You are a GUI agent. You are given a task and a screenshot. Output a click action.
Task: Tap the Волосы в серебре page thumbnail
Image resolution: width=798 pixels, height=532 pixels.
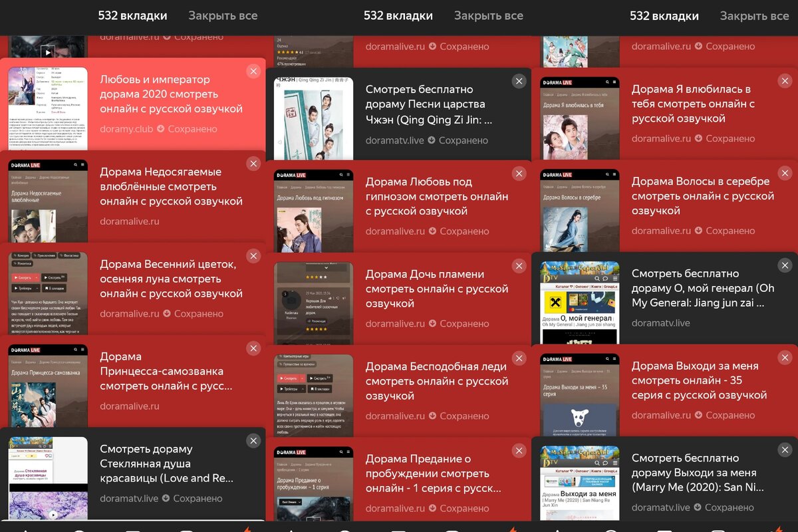click(580, 209)
